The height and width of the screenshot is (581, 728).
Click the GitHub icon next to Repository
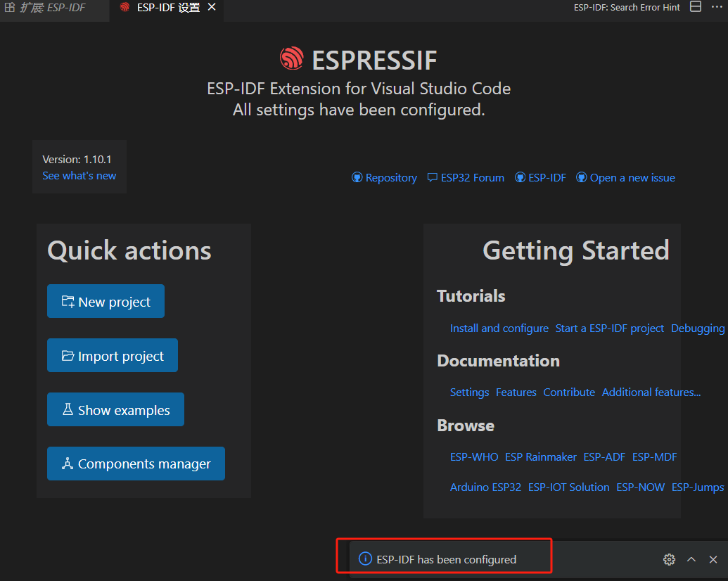pos(358,177)
